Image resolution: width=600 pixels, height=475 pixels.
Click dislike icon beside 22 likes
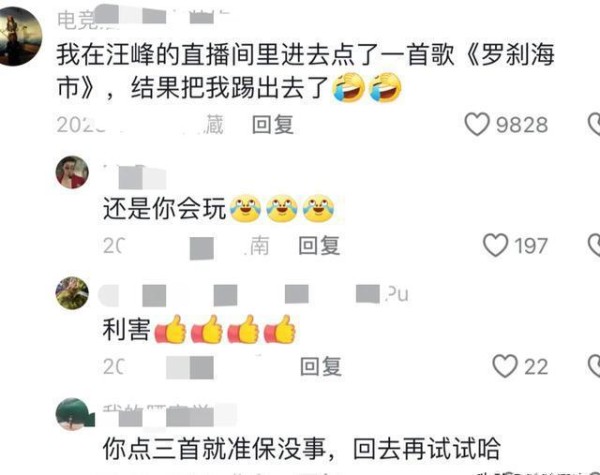594,366
